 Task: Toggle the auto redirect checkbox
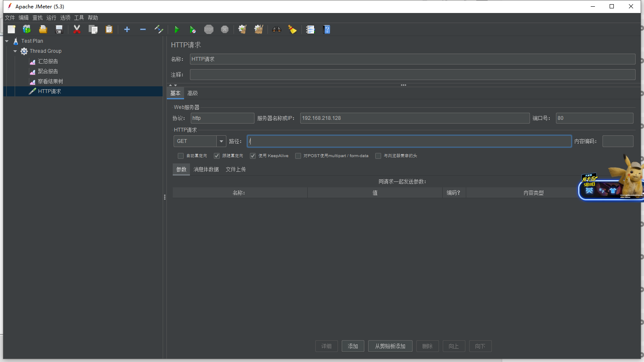[181, 156]
